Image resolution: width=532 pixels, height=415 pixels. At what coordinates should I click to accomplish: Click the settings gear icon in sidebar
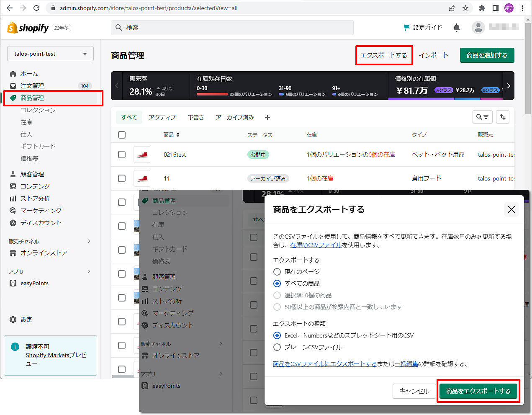pos(13,320)
